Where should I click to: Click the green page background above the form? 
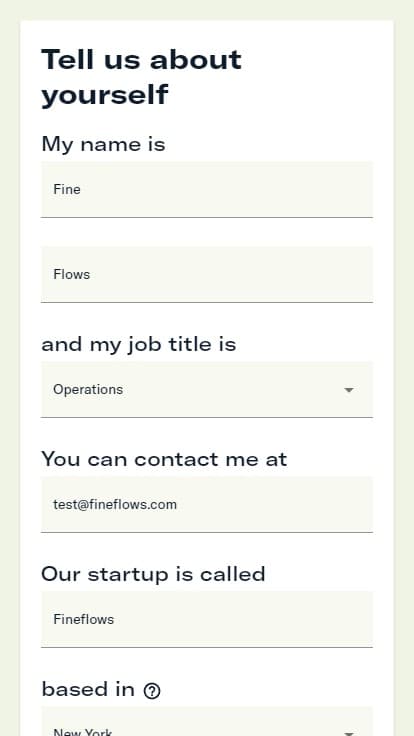click(x=207, y=9)
